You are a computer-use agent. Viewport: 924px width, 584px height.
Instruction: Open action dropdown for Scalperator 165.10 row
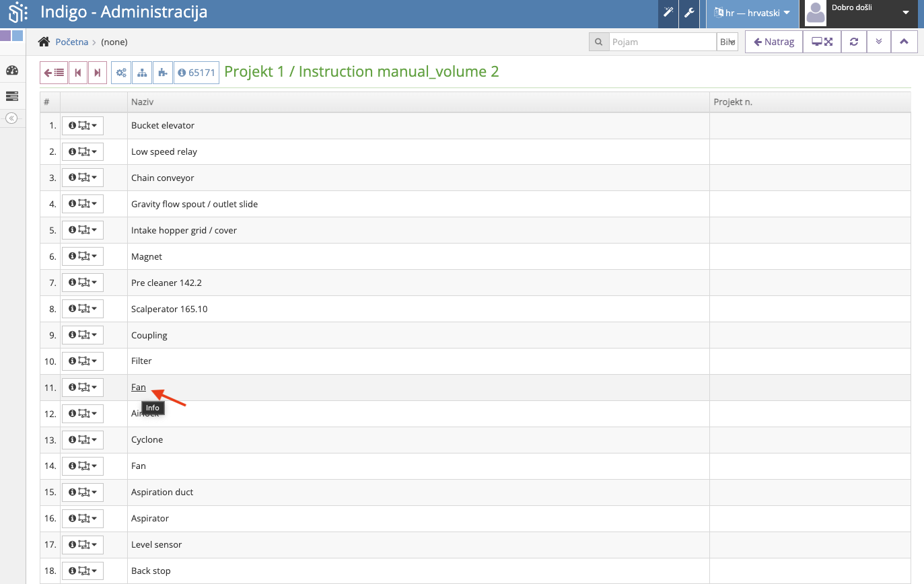click(83, 309)
